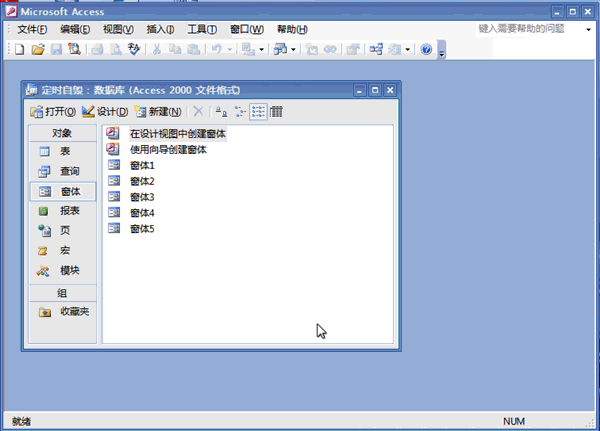
Task: Open the 帮助(H) menu
Action: (x=292, y=29)
